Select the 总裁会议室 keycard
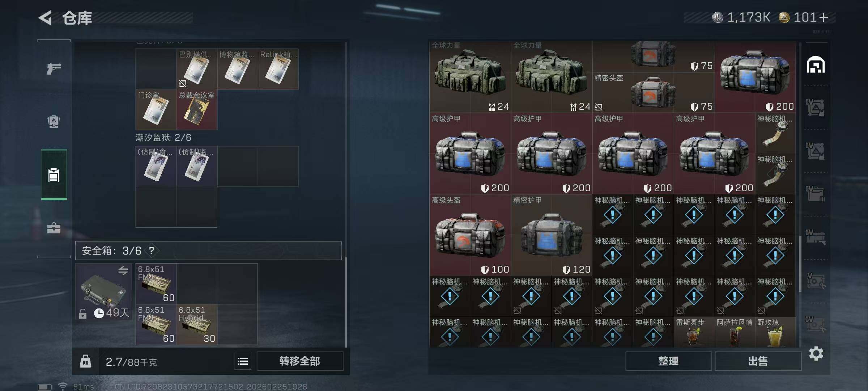Screen dimensions: 868x391 pyautogui.click(x=197, y=110)
